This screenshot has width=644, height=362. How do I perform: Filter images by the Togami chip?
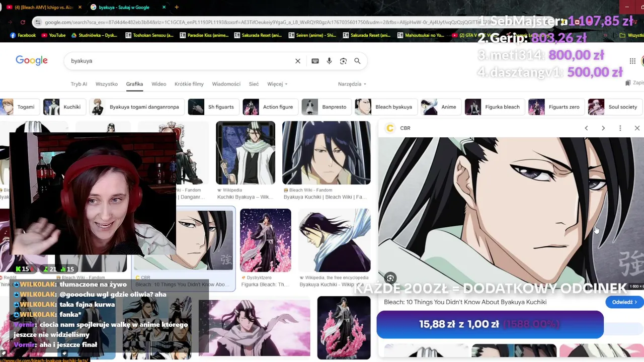coord(19,107)
